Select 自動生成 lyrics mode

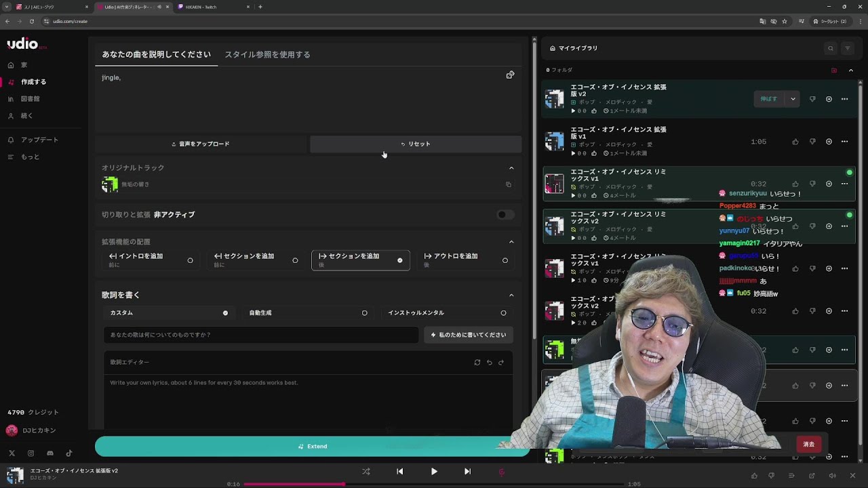tap(308, 313)
